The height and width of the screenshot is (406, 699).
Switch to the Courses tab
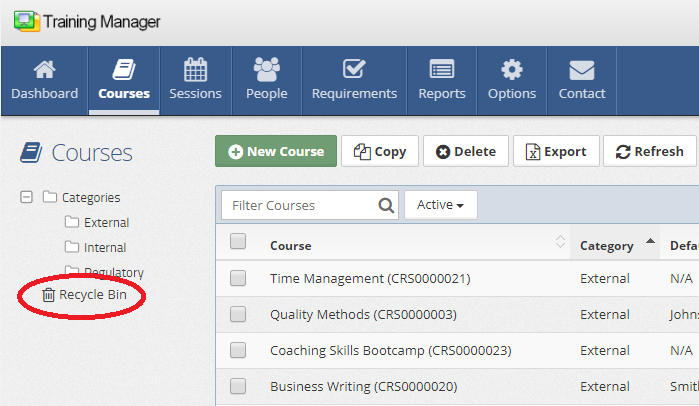(124, 80)
